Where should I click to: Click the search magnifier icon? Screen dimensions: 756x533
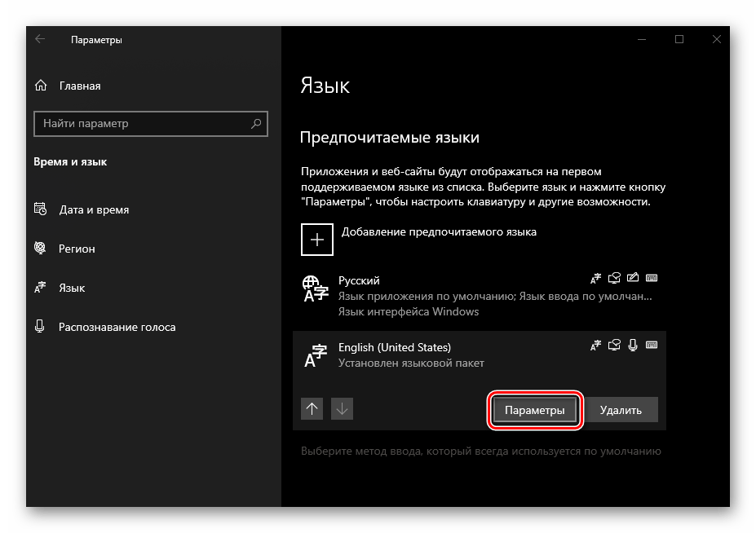(256, 124)
